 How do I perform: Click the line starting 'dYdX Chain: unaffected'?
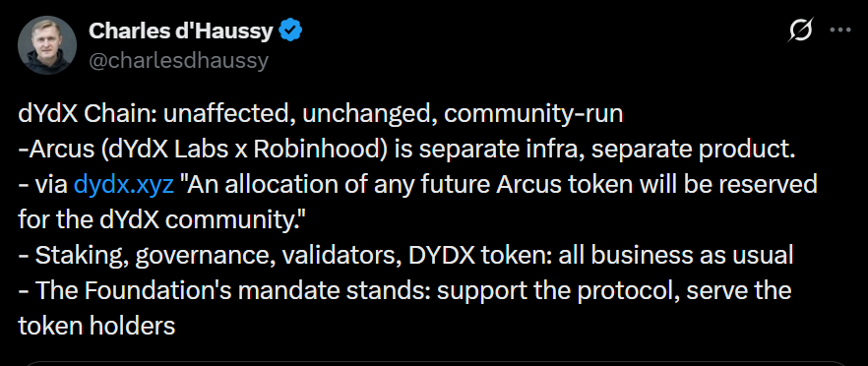point(321,113)
